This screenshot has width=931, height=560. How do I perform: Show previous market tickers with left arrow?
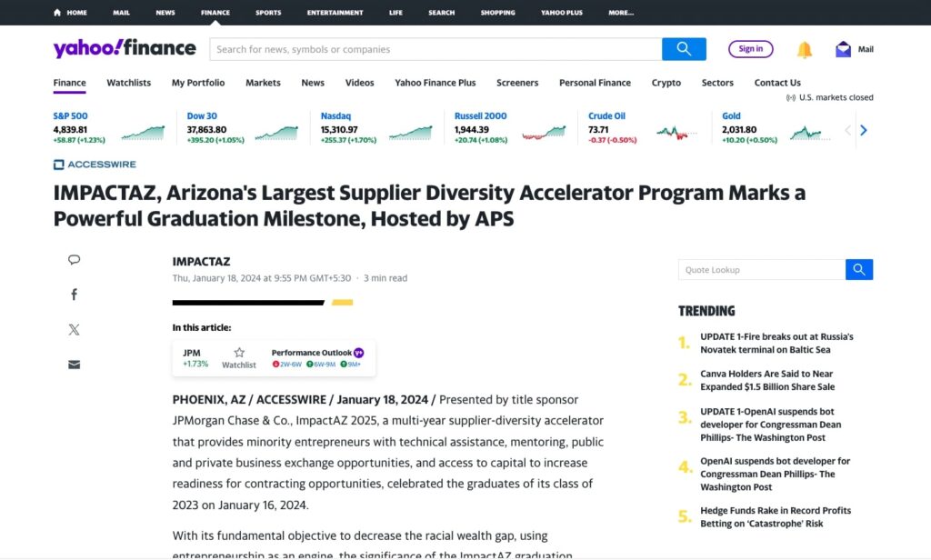(x=848, y=130)
